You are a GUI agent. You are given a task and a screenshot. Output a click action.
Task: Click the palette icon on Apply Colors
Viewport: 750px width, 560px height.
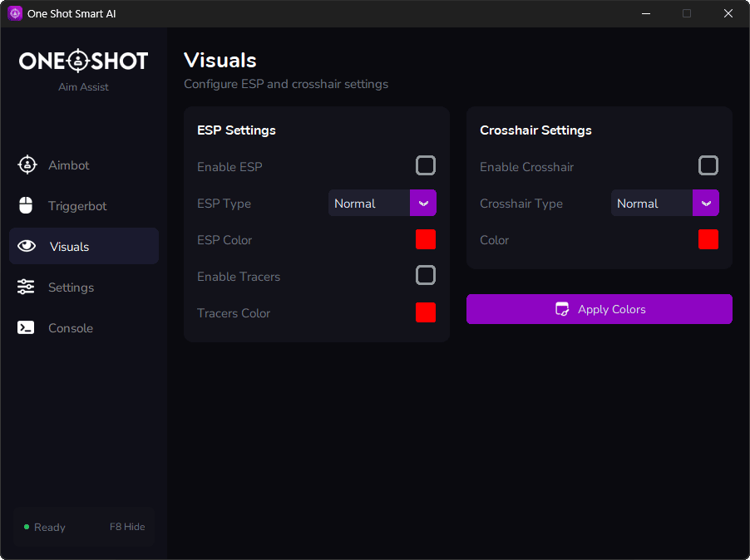(562, 309)
